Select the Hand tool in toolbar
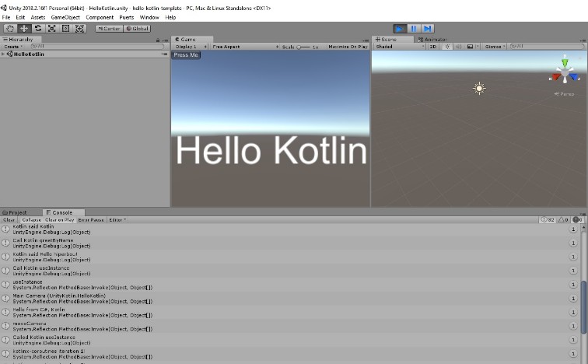This screenshot has width=588, height=364. click(x=10, y=29)
